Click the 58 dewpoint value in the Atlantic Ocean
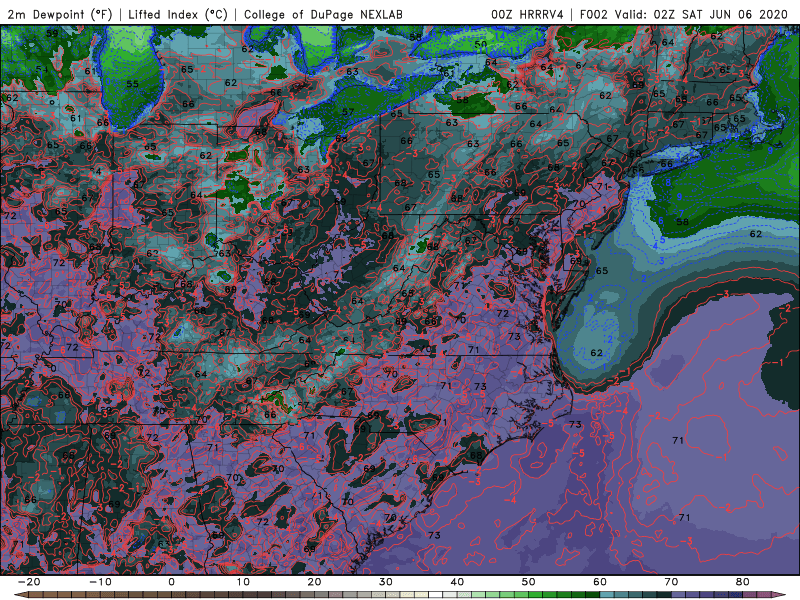Viewport: 800px width, 600px height. pos(683,222)
